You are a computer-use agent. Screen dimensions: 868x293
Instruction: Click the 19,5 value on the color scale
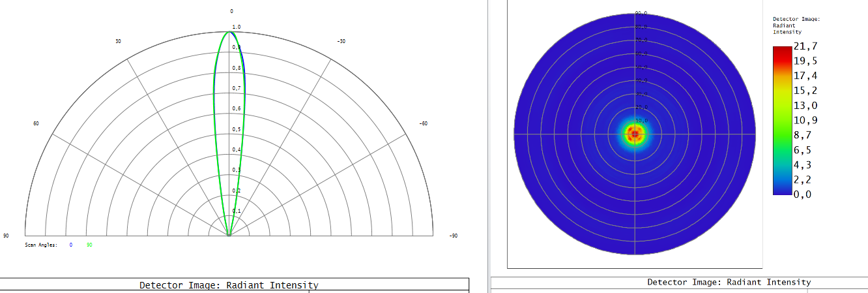805,61
